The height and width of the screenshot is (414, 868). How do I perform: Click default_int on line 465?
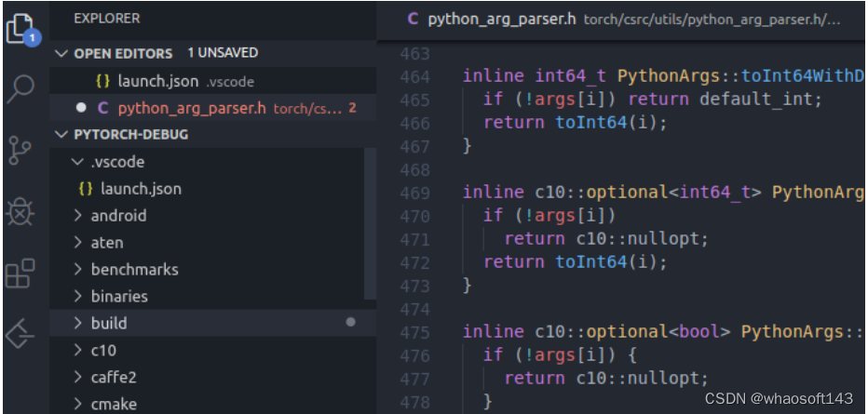click(x=755, y=100)
